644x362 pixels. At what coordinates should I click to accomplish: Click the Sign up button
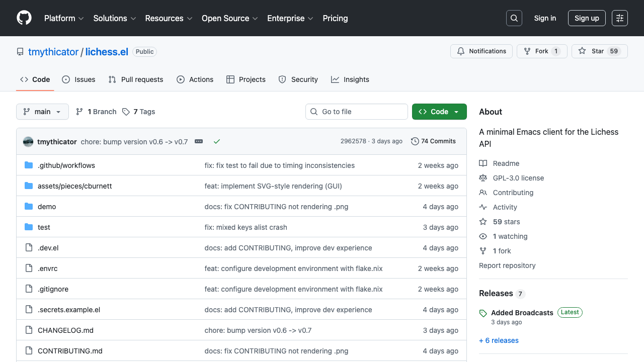[587, 18]
